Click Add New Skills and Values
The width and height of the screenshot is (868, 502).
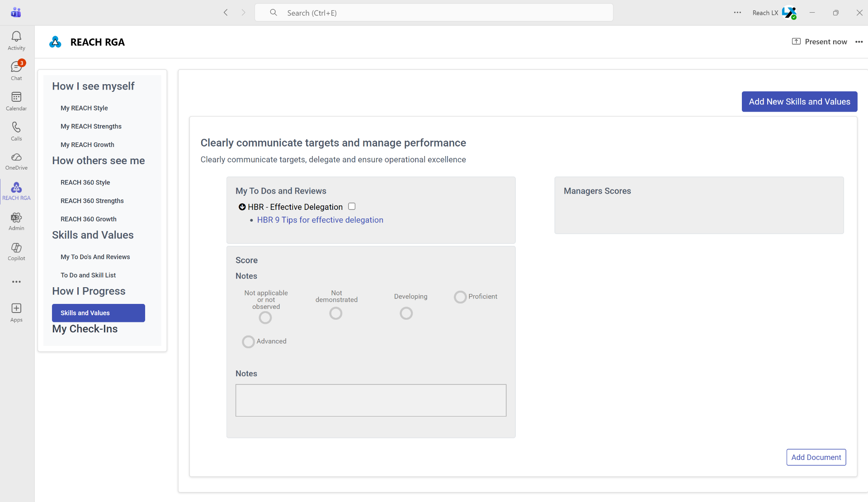(799, 101)
